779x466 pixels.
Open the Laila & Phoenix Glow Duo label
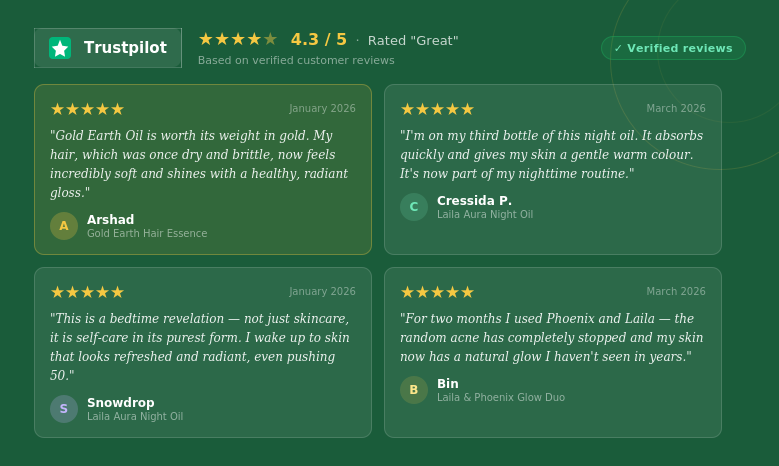[501, 398]
